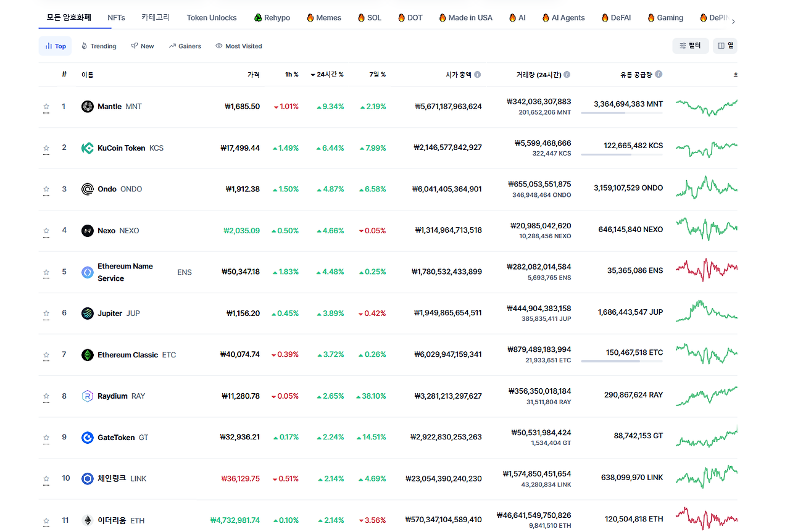Add Mantle to watchlist with star
The image size is (790, 532).
46,107
